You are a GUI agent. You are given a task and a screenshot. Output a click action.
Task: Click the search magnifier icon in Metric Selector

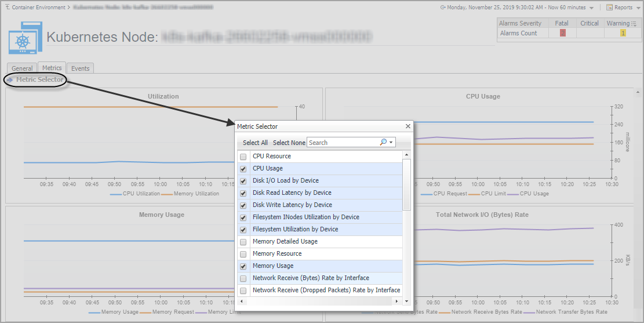click(383, 142)
